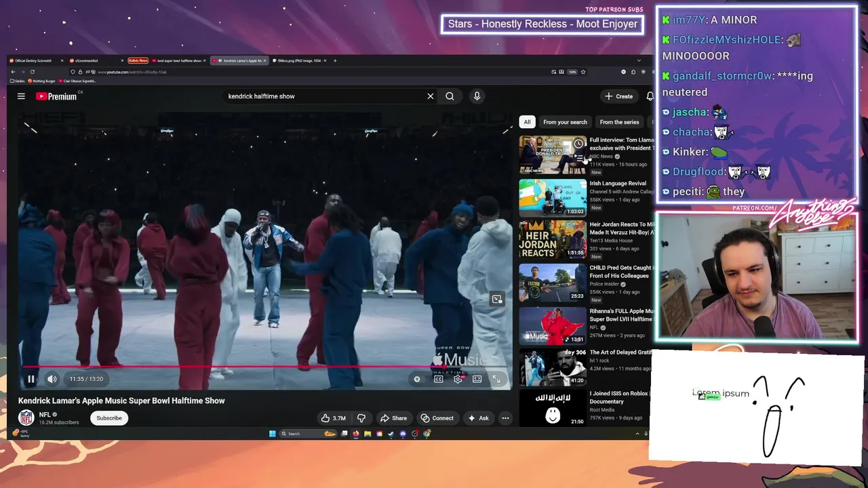868x488 pixels.
Task: Clear the search box with the X icon
Action: 430,96
